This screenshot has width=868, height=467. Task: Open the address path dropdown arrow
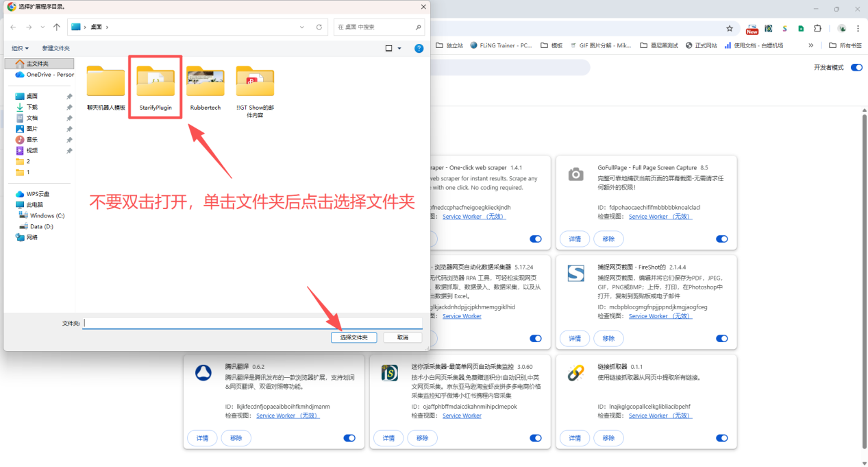301,26
